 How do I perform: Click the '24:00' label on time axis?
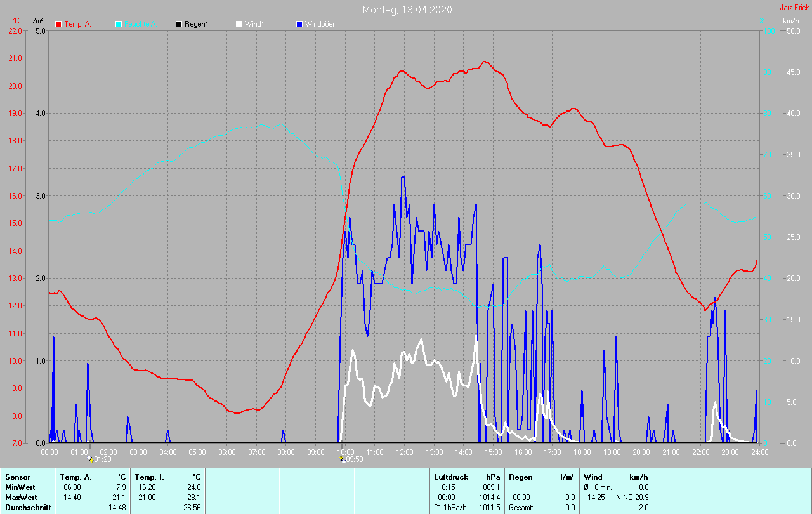click(x=759, y=452)
